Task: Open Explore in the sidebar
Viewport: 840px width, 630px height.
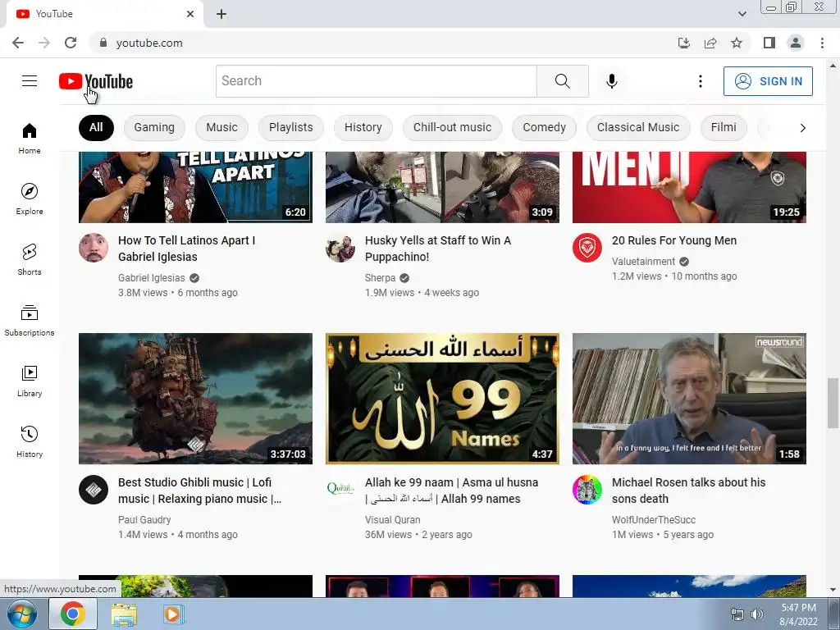Action: tap(30, 199)
